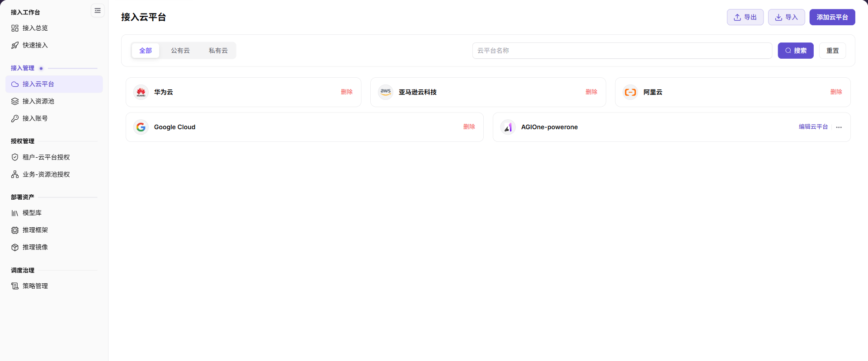Click the 添加云平台 button

tap(832, 17)
